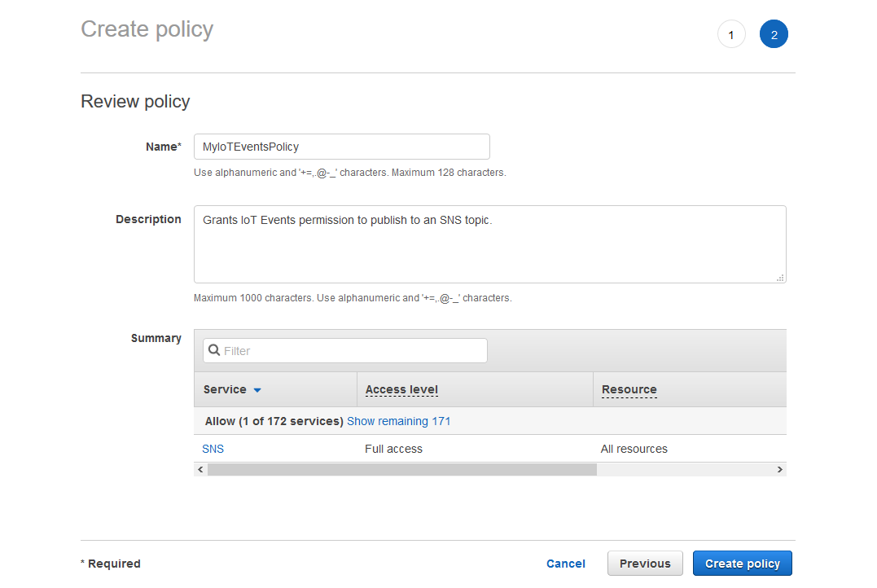The width and height of the screenshot is (877, 588).
Task: Click the Cancel link
Action: [565, 564]
